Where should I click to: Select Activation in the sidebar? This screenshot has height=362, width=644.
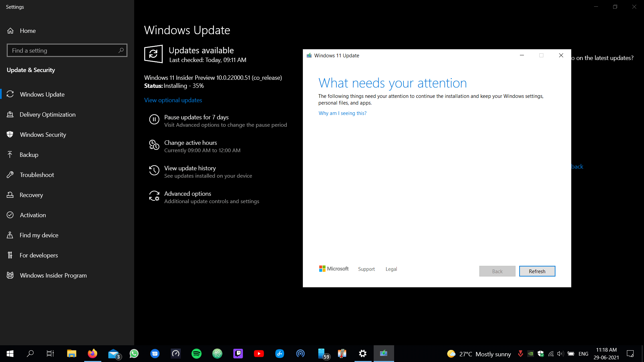(x=33, y=215)
